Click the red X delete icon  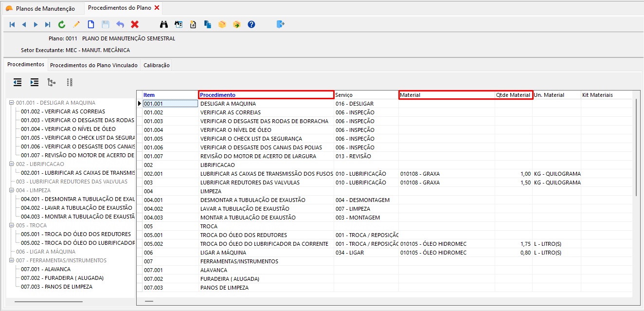[135, 24]
